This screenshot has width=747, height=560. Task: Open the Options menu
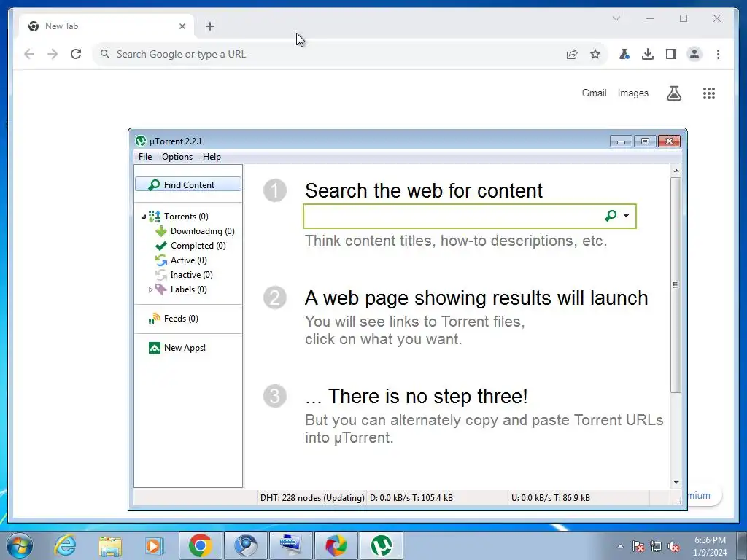(x=177, y=157)
